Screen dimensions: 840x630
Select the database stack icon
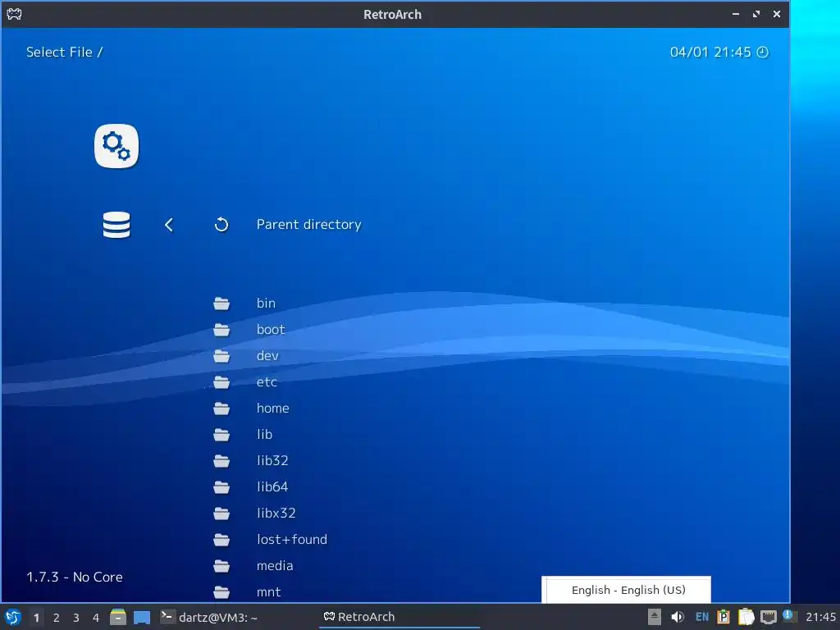[x=116, y=225]
